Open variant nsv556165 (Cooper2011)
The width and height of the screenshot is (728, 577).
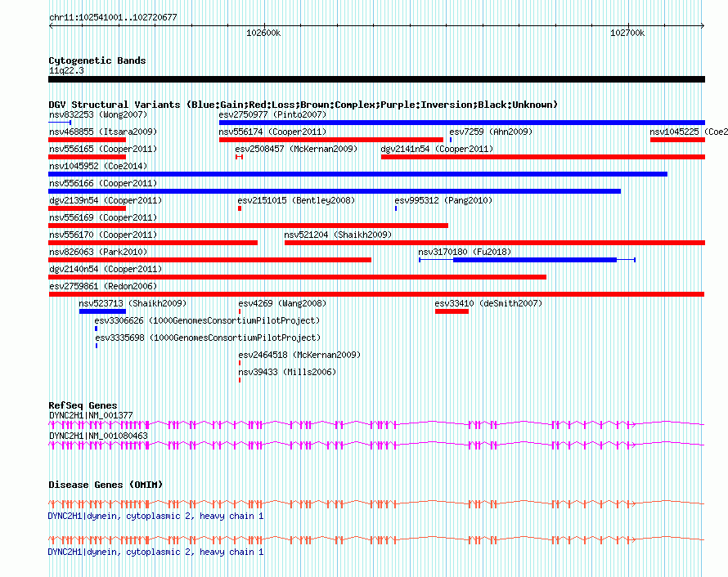(103, 149)
